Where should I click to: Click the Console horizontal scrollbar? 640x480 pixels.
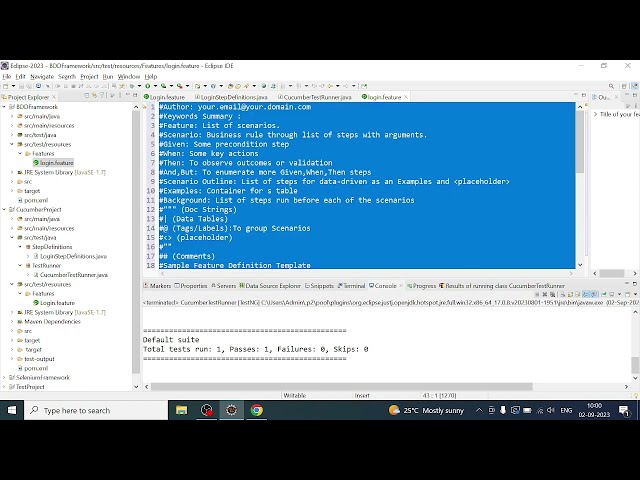[x=342, y=387]
